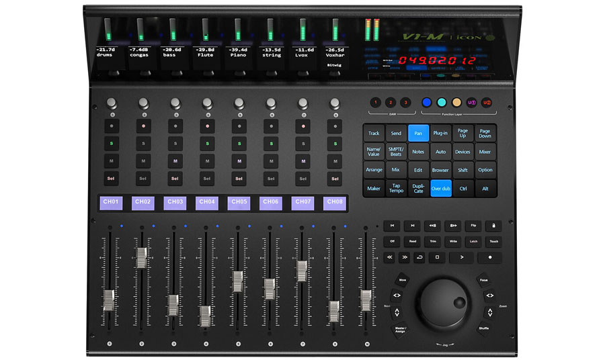Set automation to Touch mode
The height and width of the screenshot is (364, 605).
[x=493, y=241]
